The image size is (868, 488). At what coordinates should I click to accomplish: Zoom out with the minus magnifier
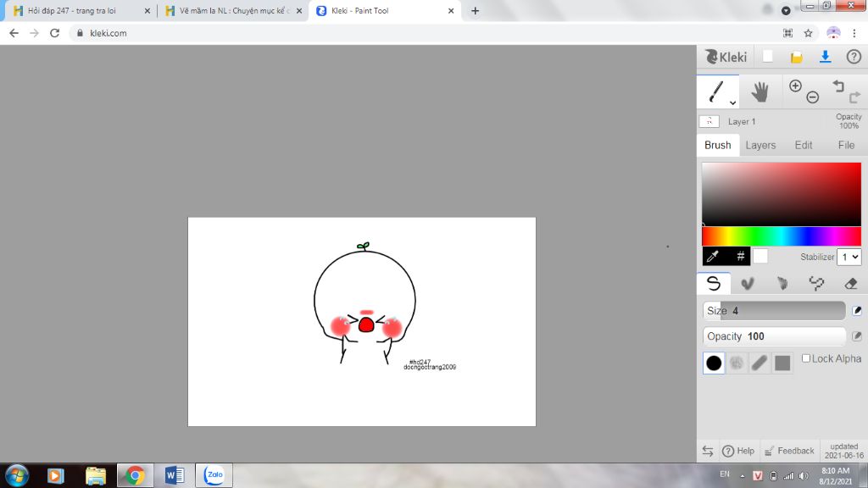(812, 97)
